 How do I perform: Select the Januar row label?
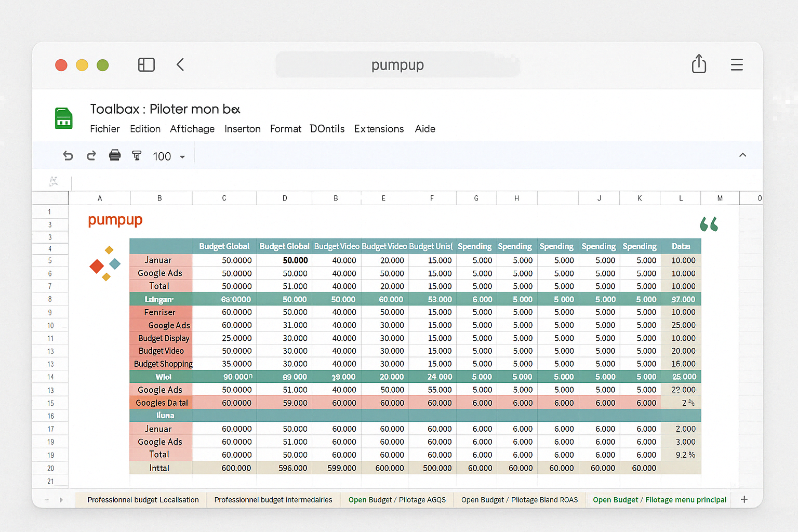161,260
